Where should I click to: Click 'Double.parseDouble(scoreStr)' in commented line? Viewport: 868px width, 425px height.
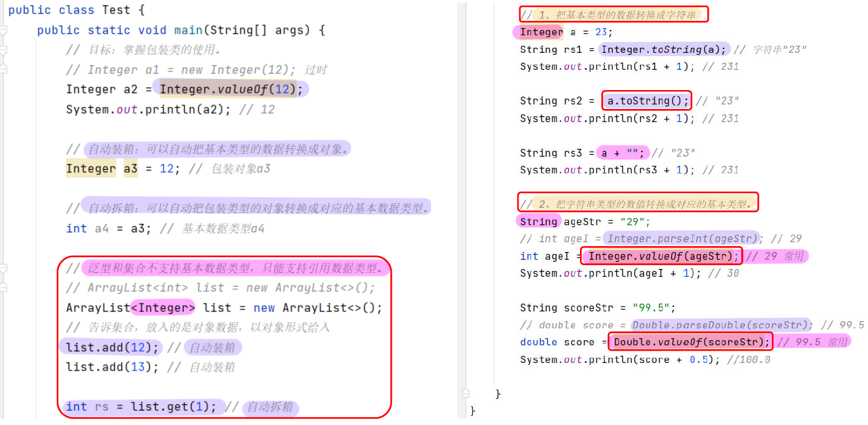[722, 324]
